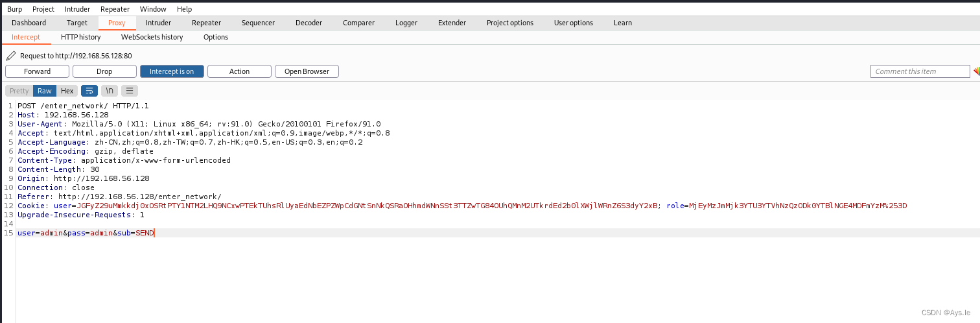Click the Upgrade-Insecure-Requests line
980x323 pixels.
tap(81, 215)
